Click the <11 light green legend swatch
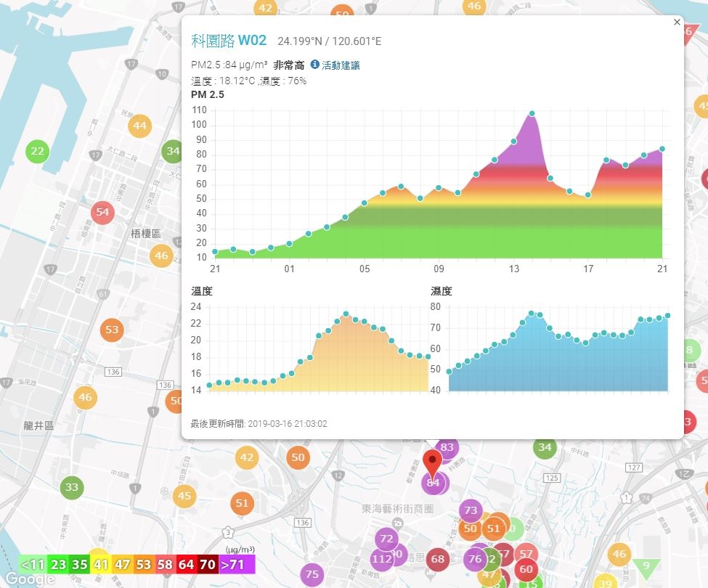Image resolution: width=708 pixels, height=588 pixels. (33, 565)
